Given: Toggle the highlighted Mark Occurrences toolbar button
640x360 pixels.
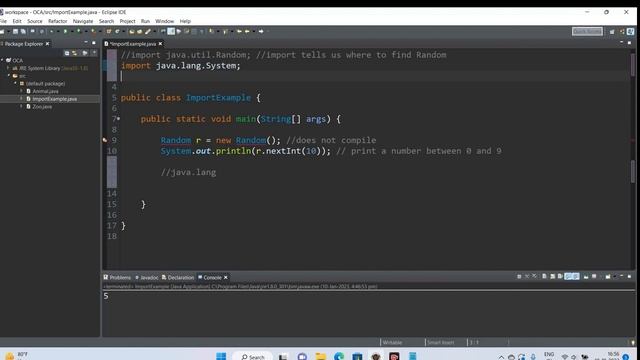Looking at the screenshot, I should click(171, 31).
